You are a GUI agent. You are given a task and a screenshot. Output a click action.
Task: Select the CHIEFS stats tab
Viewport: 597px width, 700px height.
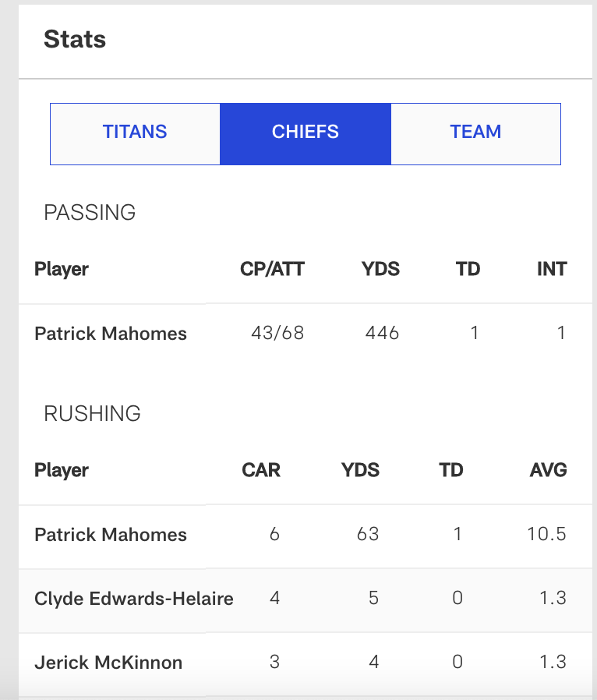(305, 133)
